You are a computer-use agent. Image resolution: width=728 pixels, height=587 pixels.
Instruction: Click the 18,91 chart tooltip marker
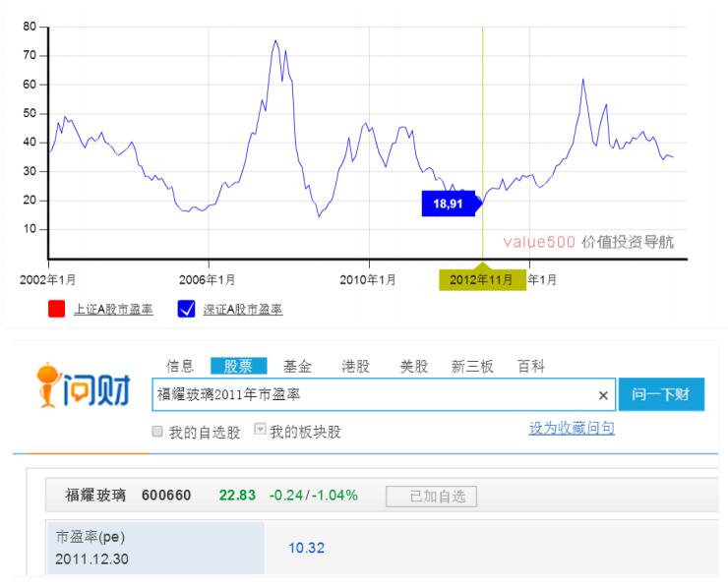coord(452,204)
